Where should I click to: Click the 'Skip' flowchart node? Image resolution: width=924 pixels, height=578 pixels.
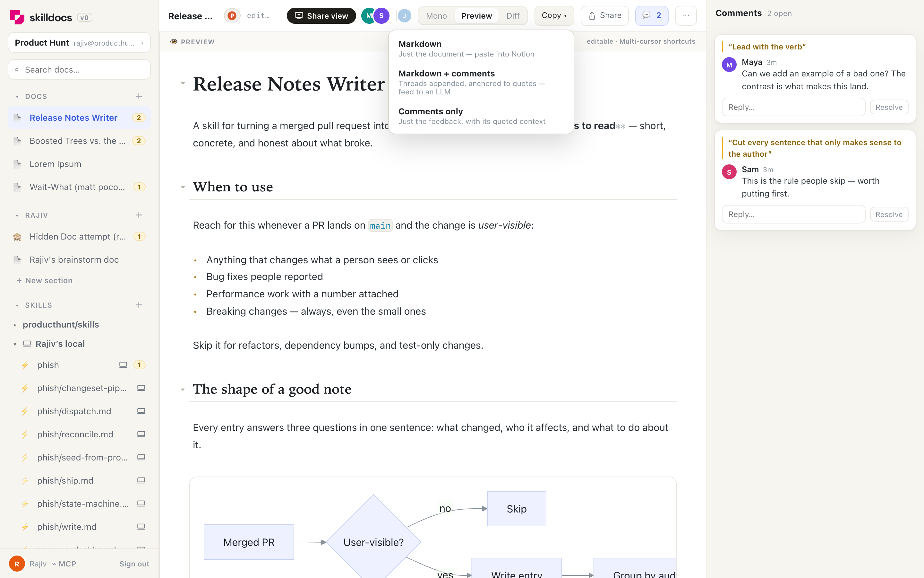[516, 509]
